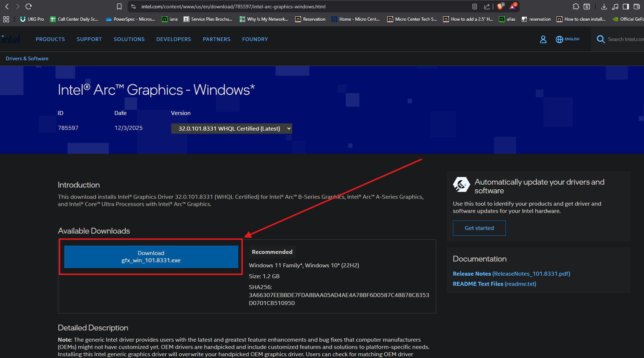Screen dimensions: 644x358
Task: Click the Intel Arc Graphics - Windows heading
Action: 156,90
